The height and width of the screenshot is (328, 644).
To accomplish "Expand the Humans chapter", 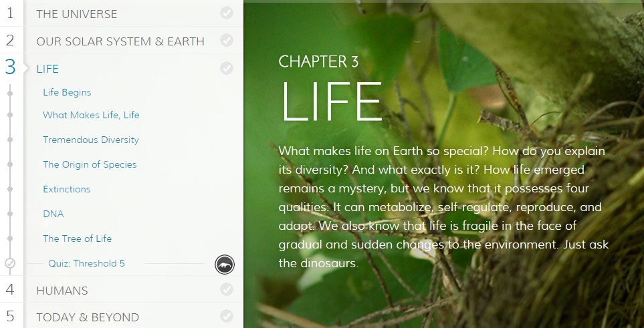I will pos(62,291).
